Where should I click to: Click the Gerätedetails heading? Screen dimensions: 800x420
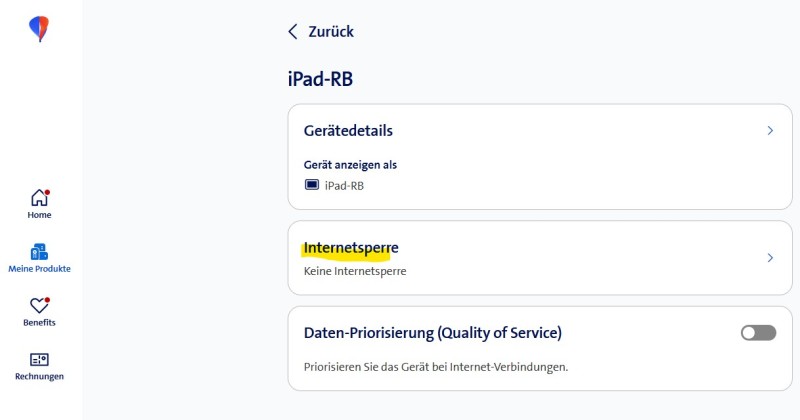(x=348, y=131)
